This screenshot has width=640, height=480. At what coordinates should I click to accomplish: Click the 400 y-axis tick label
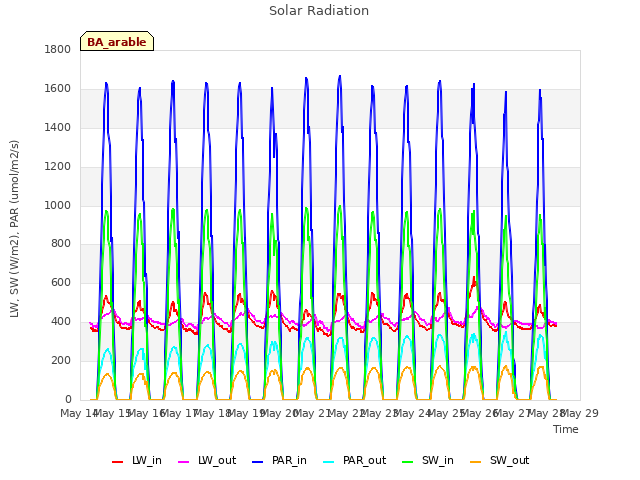pyautogui.click(x=61, y=322)
